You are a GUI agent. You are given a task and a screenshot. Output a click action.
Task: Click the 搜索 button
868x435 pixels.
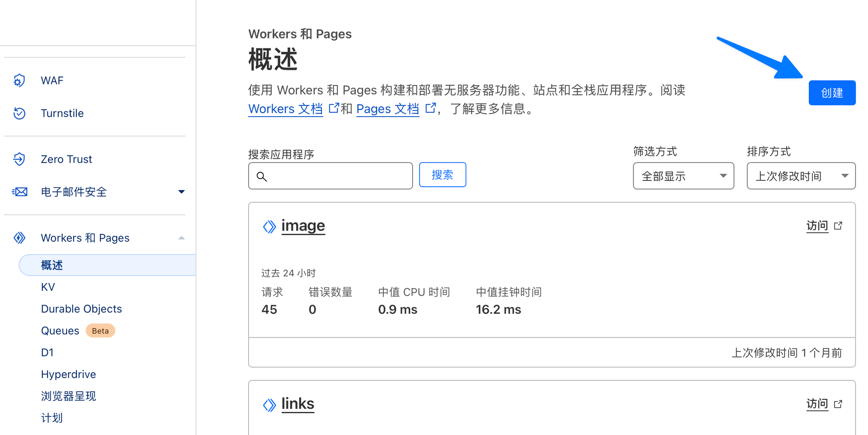click(442, 175)
